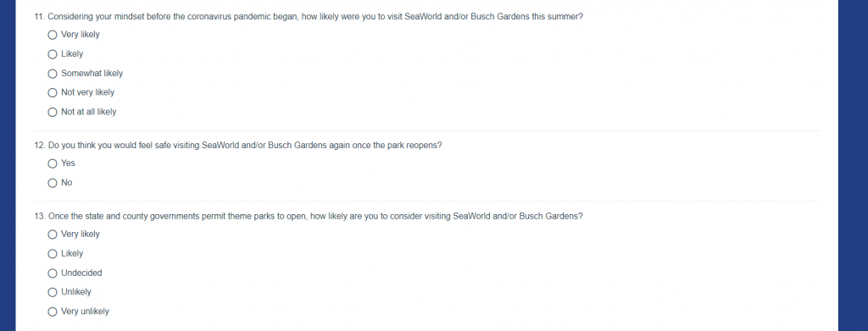Click the 'Undecided' label text
868x331 pixels.
point(81,273)
